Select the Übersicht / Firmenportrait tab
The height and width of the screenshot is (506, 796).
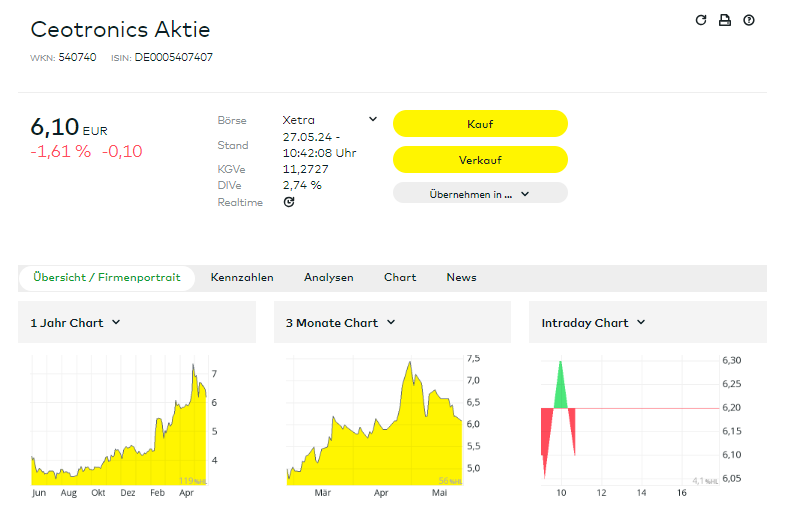[x=107, y=278]
